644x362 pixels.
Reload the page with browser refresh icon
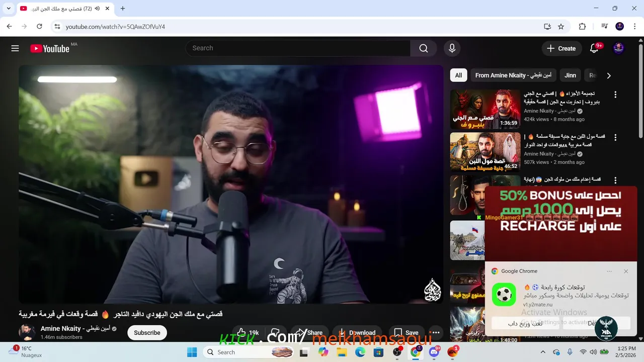39,27
